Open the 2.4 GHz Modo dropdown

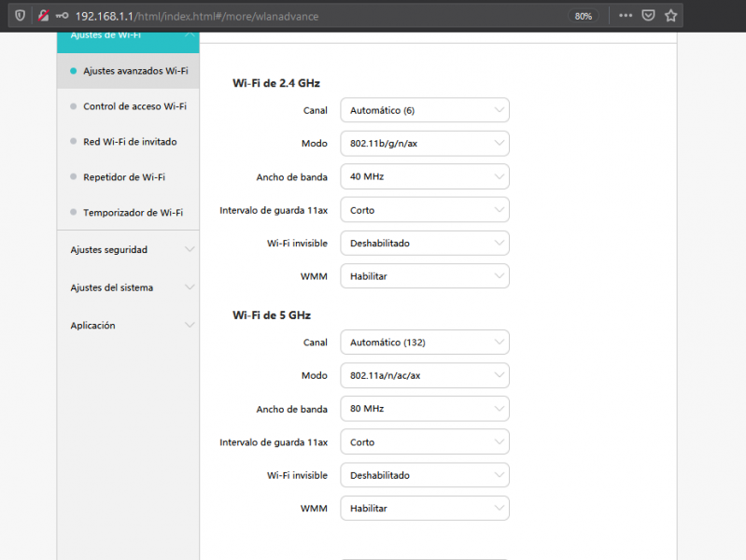(x=424, y=144)
